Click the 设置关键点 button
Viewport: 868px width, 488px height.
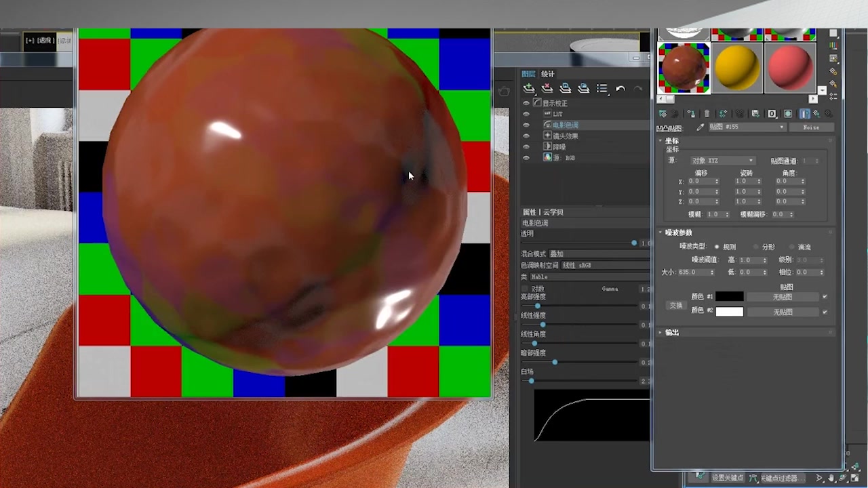tap(727, 478)
